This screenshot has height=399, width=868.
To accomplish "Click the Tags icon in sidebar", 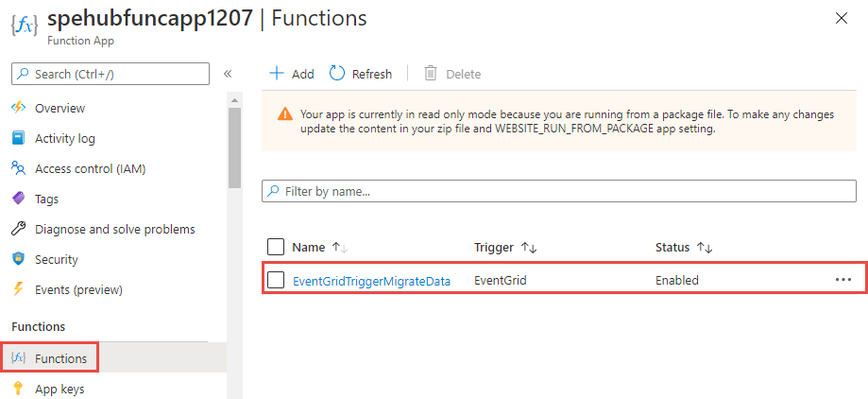I will [x=18, y=199].
